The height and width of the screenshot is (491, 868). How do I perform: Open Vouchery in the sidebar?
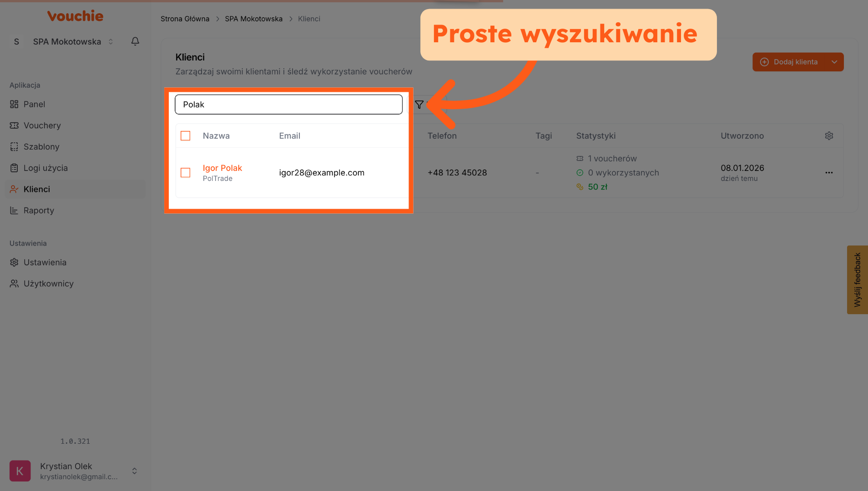click(x=42, y=125)
